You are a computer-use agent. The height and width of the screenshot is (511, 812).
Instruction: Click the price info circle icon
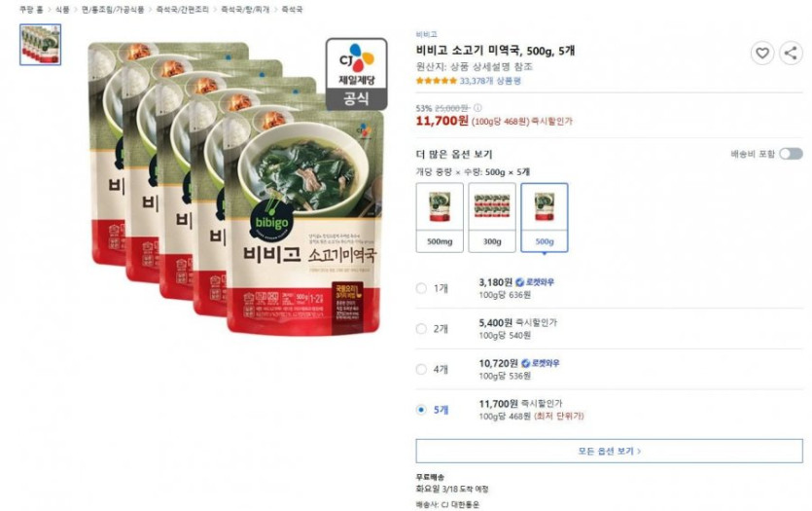coord(477,108)
